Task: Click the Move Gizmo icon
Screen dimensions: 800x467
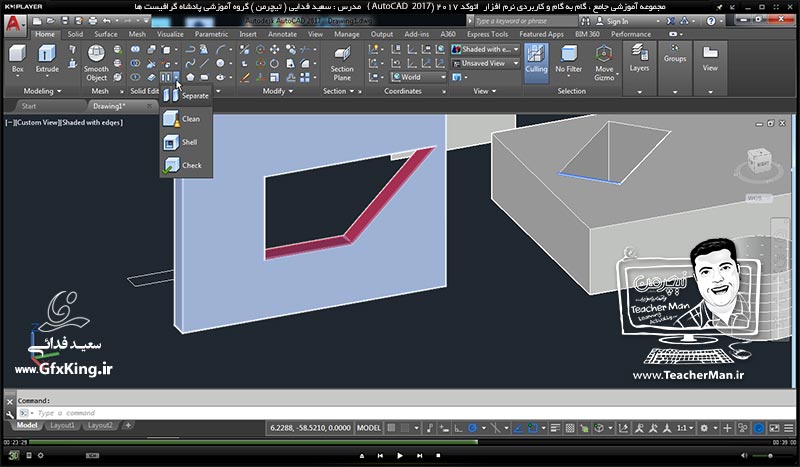Action: click(x=604, y=54)
